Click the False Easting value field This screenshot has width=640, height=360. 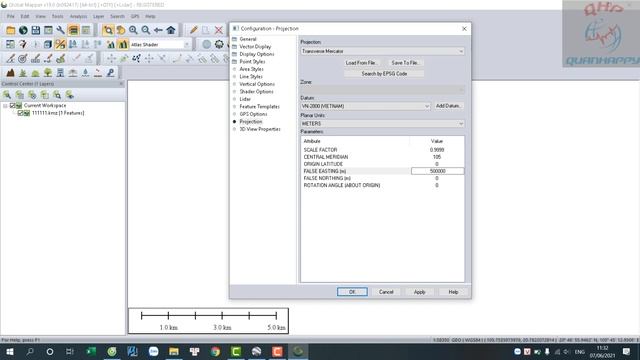tap(438, 171)
